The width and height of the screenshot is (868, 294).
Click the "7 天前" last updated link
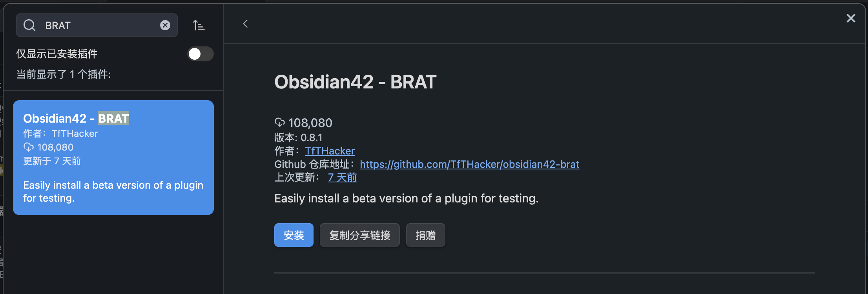point(342,178)
